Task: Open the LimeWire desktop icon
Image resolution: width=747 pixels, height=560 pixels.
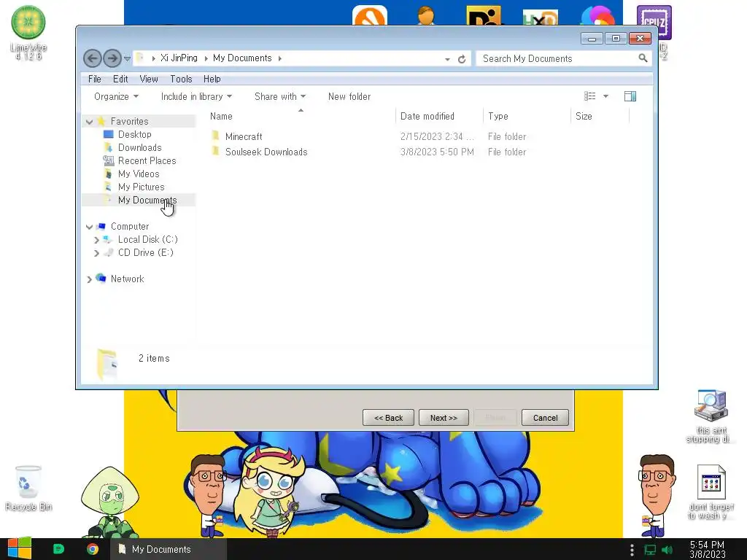Action: (28, 32)
